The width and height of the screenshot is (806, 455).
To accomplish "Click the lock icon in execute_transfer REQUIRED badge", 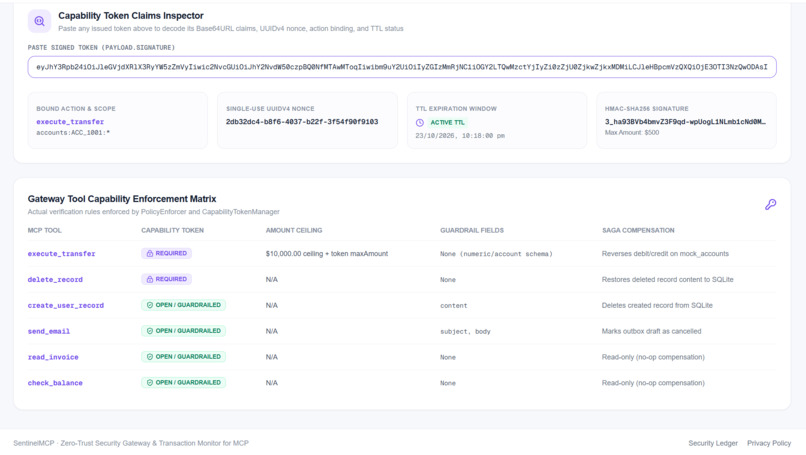I will pos(150,253).
